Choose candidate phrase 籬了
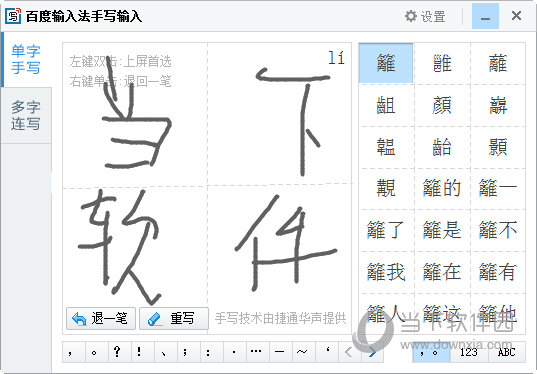This screenshot has height=374, width=537. tap(386, 230)
